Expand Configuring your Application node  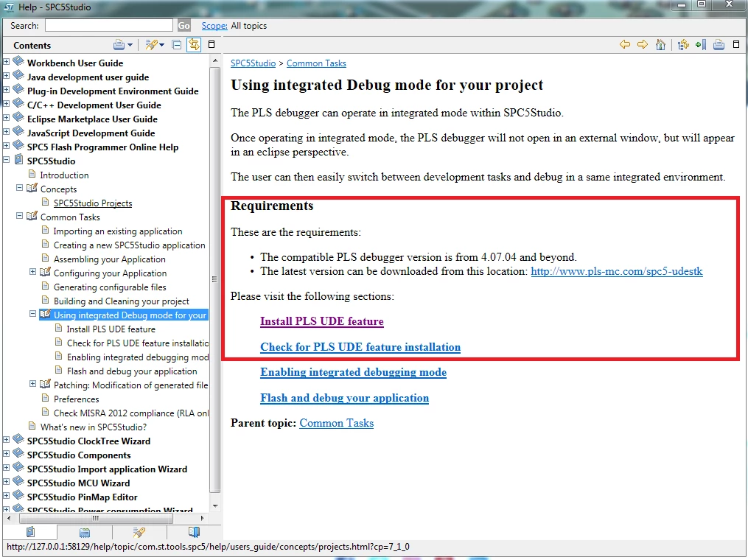tap(32, 272)
